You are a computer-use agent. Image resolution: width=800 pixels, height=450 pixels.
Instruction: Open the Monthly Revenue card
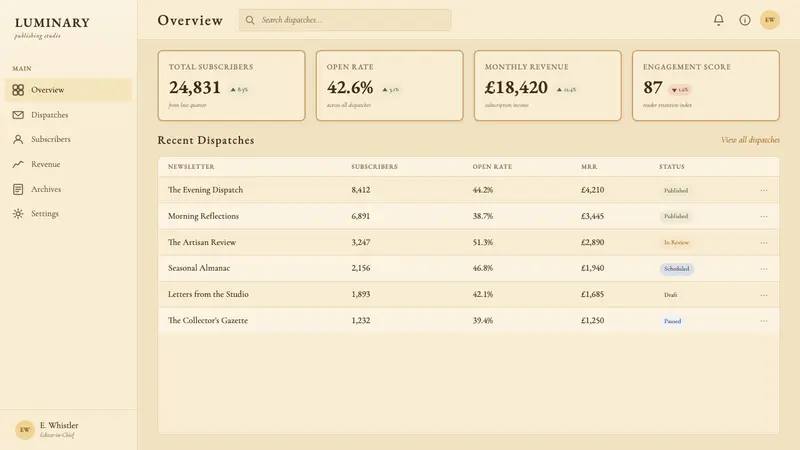[548, 86]
